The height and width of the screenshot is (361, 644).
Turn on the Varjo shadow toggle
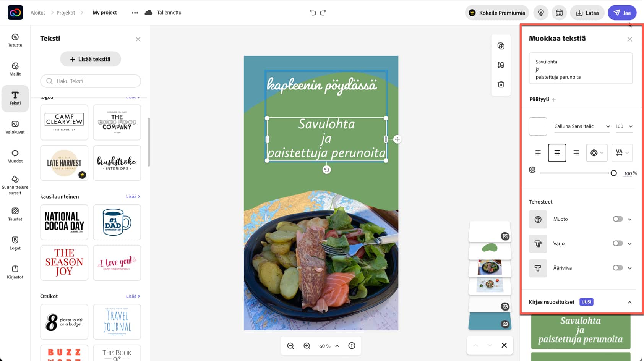click(x=618, y=243)
